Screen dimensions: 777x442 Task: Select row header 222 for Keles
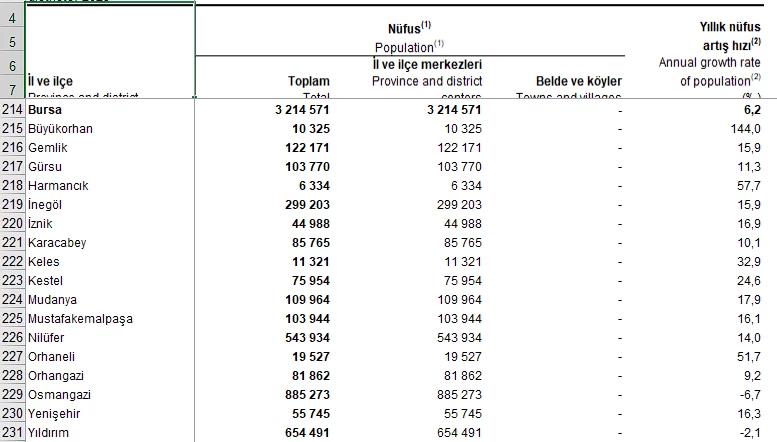pyautogui.click(x=12, y=262)
